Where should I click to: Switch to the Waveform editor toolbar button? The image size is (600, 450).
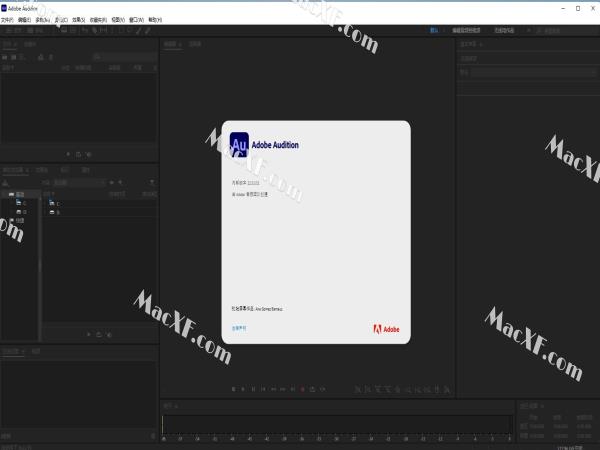13,30
